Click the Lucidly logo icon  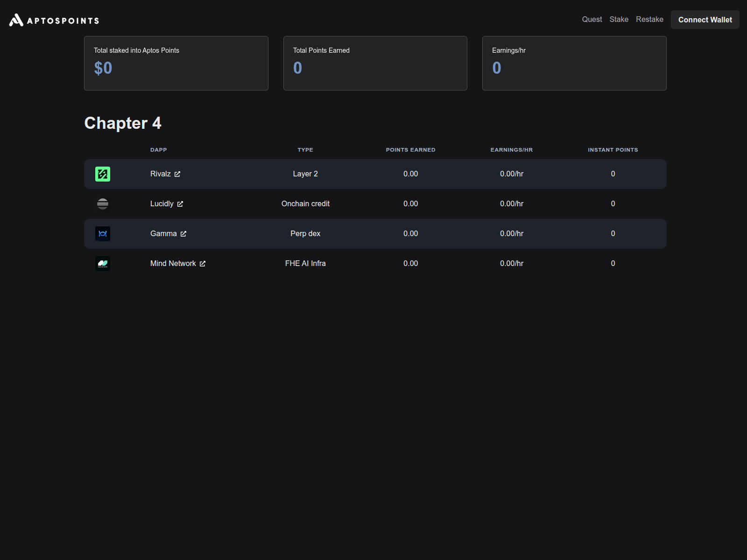pyautogui.click(x=103, y=204)
